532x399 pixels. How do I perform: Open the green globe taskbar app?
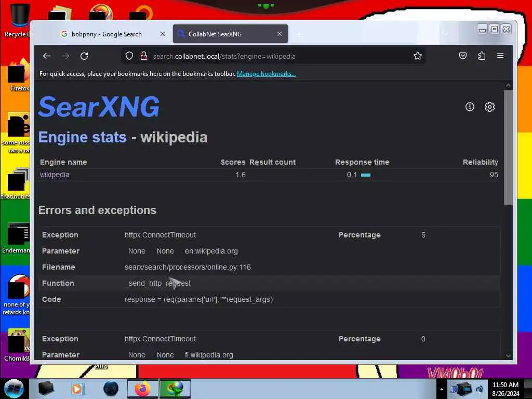(x=175, y=389)
